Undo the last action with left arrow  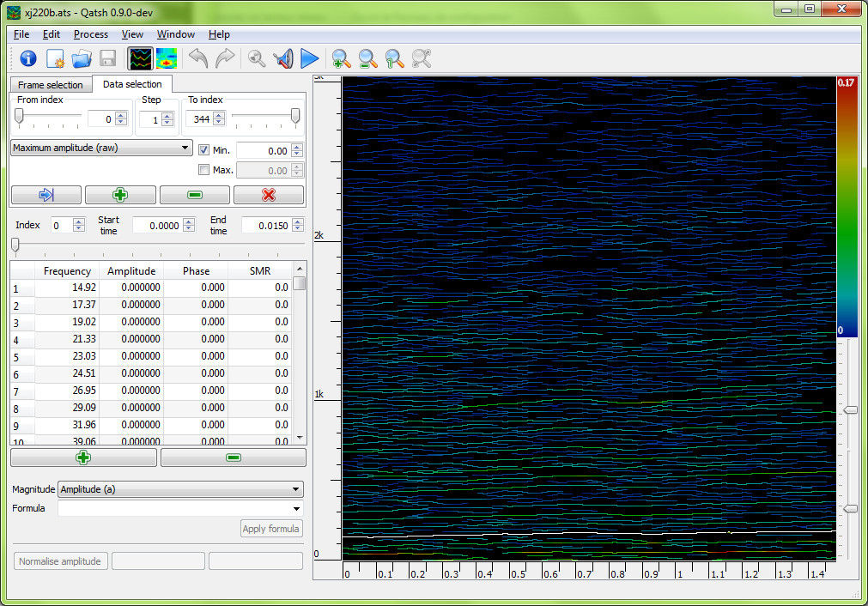[x=198, y=58]
